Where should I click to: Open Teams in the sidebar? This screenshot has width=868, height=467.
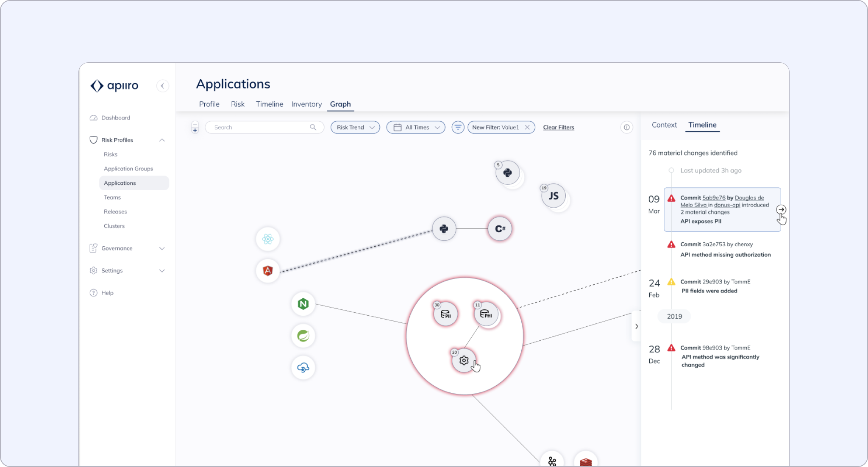112,197
